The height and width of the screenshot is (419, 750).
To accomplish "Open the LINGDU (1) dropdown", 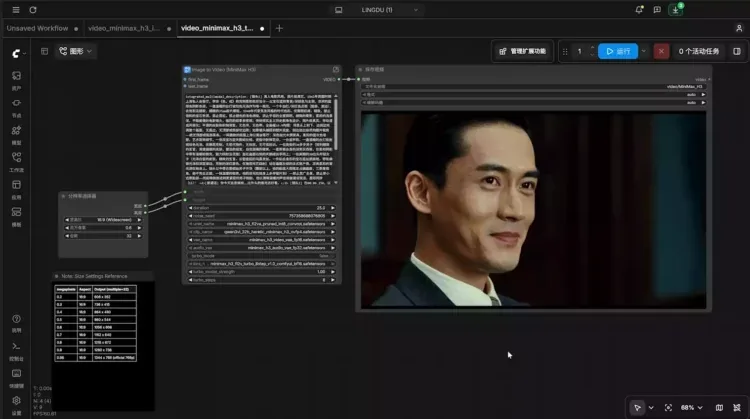I will [x=376, y=10].
